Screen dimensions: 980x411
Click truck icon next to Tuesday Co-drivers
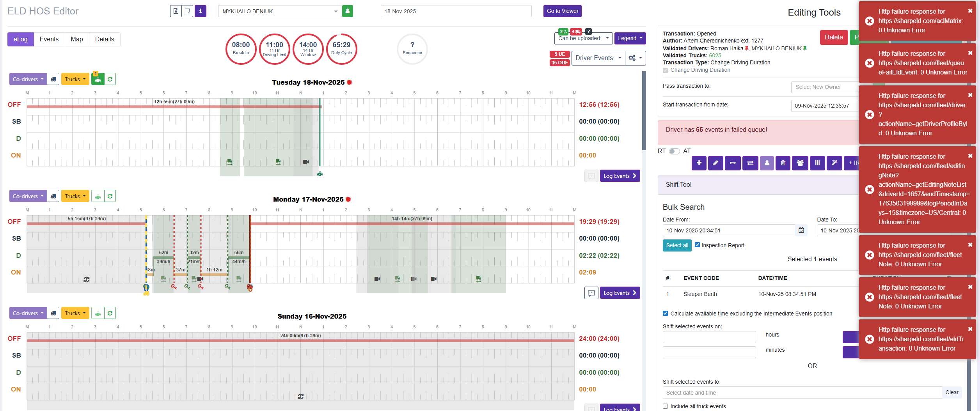[53, 79]
